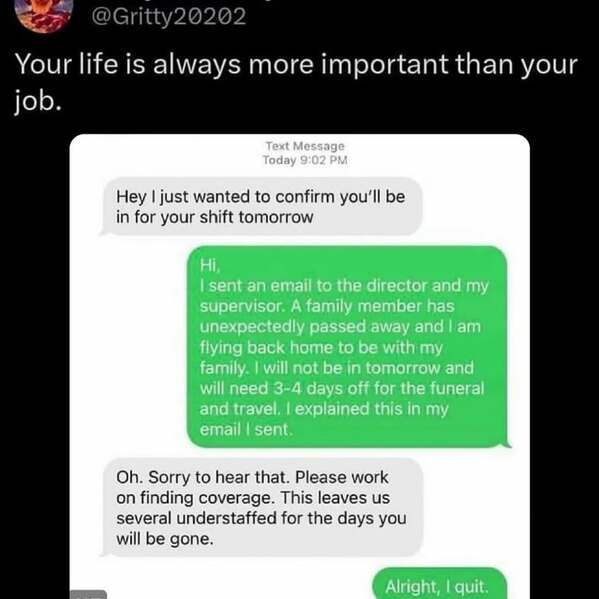Select the green bubble starting with 'Hi,'
599x599 pixels.
[x=348, y=347]
